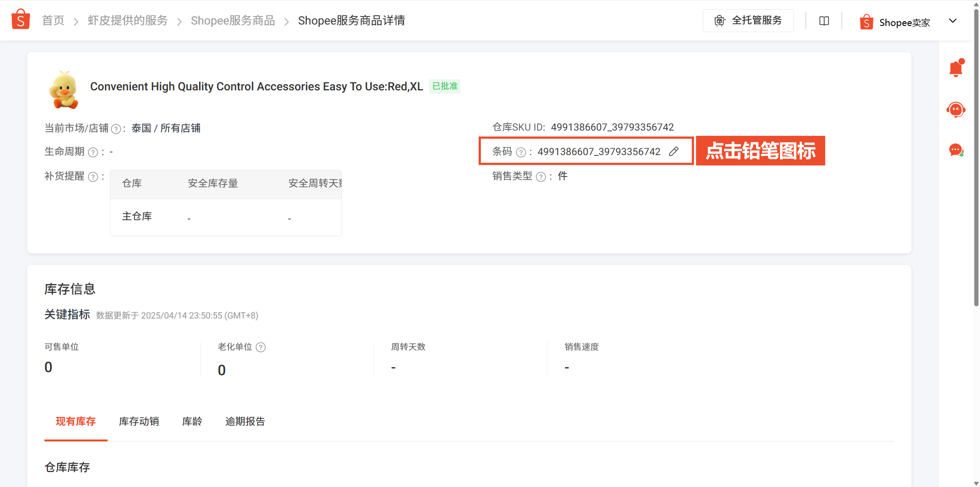Go to Shopee服务商品 breadcrumb
This screenshot has width=980, height=487.
(x=233, y=20)
